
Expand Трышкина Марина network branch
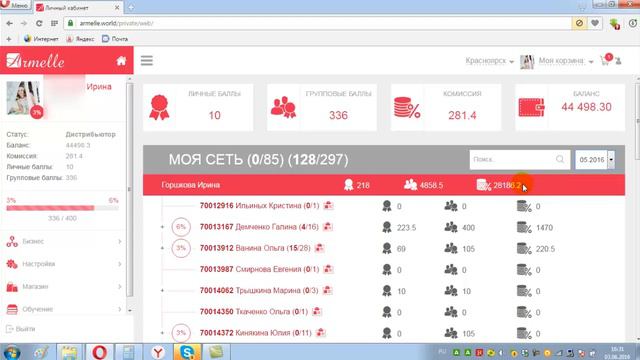162,291
